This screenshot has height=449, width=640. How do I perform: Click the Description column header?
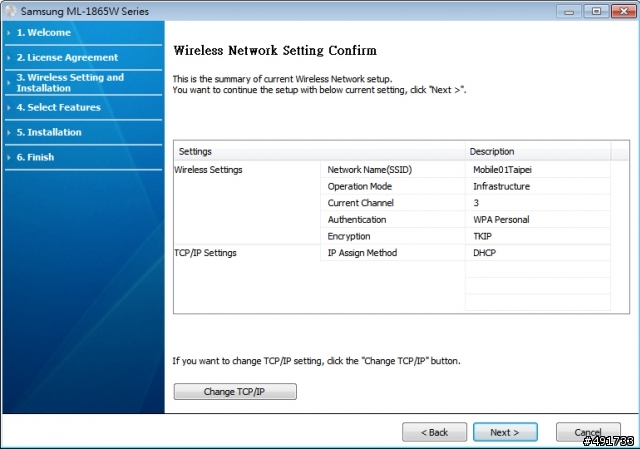pos(538,151)
